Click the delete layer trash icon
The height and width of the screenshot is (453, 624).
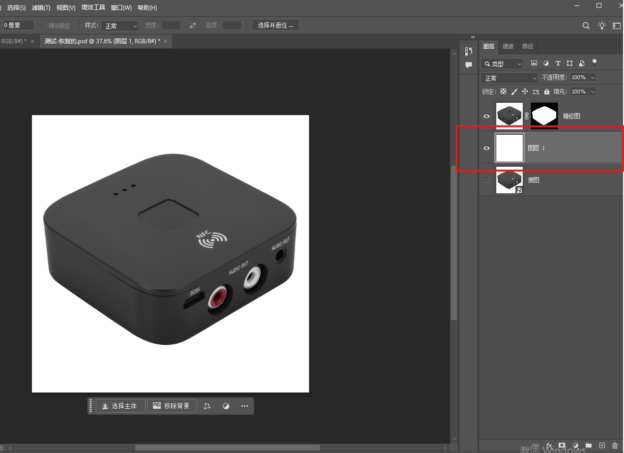[614, 444]
